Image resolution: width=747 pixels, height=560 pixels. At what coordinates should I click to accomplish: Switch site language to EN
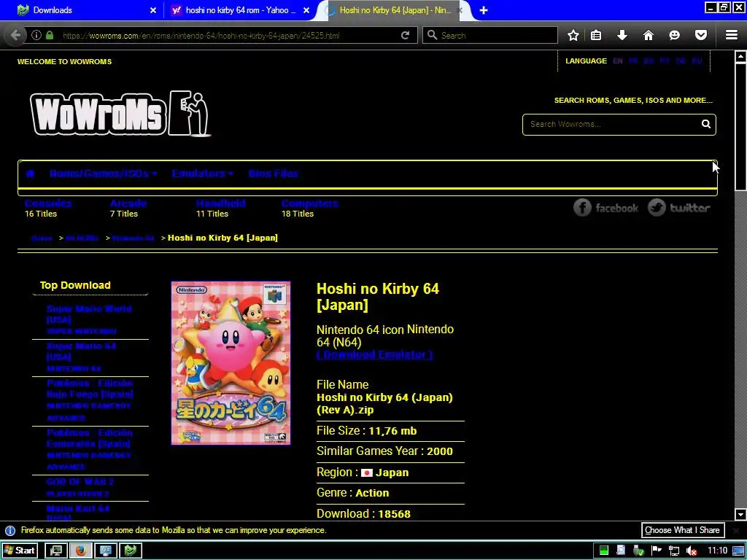tap(617, 61)
